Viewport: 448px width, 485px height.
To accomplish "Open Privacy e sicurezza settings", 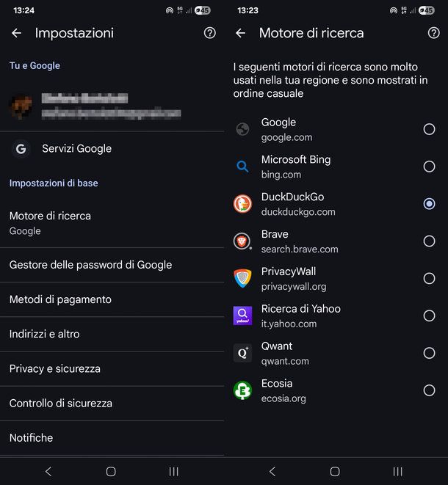I will tap(112, 368).
